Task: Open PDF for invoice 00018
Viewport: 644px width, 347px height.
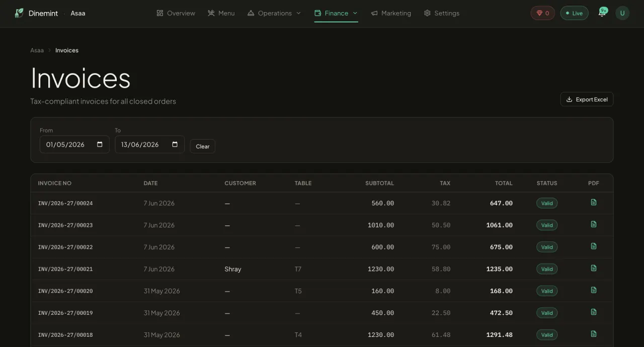Action: tap(594, 334)
